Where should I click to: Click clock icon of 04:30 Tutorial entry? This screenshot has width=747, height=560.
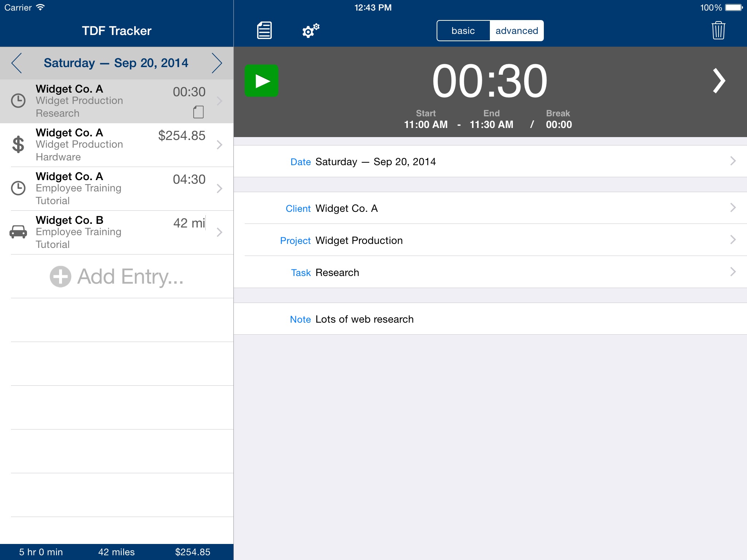pos(18,188)
